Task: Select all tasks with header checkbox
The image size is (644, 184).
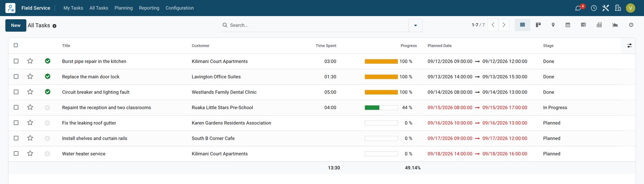Action: click(x=16, y=45)
